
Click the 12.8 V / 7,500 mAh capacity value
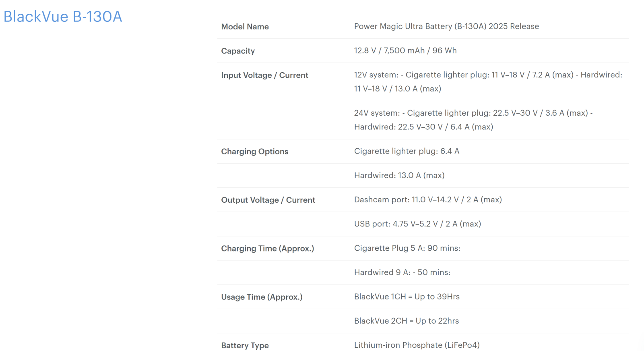tap(405, 50)
